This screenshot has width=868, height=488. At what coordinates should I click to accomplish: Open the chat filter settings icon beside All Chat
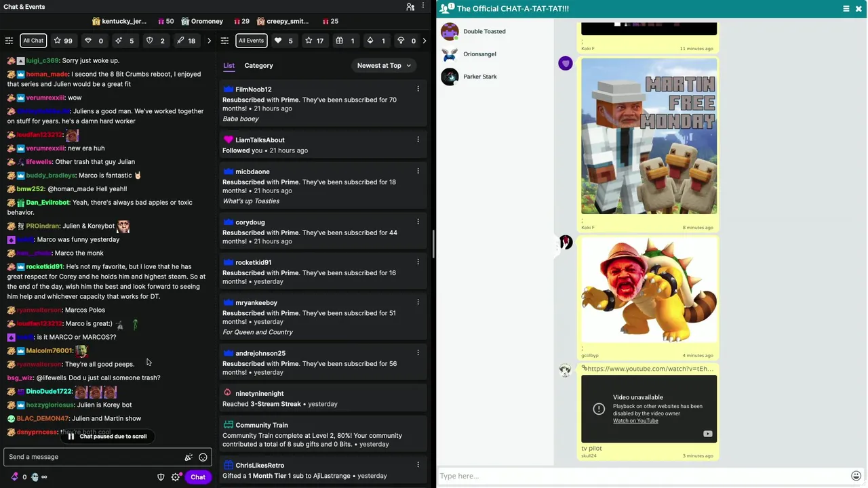9,41
